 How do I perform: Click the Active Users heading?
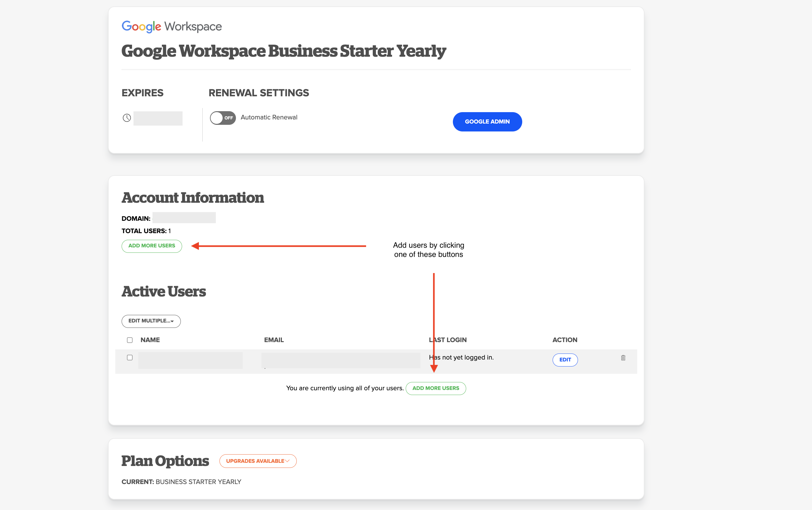tap(164, 291)
